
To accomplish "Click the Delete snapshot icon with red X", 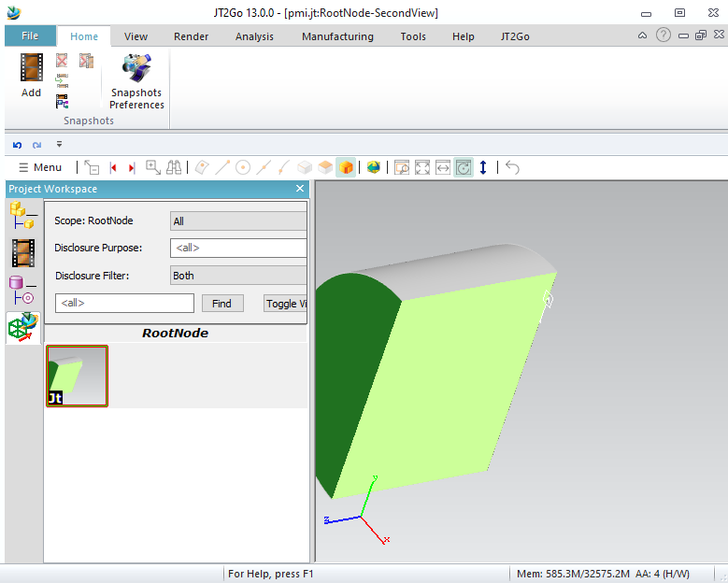I will (x=62, y=61).
